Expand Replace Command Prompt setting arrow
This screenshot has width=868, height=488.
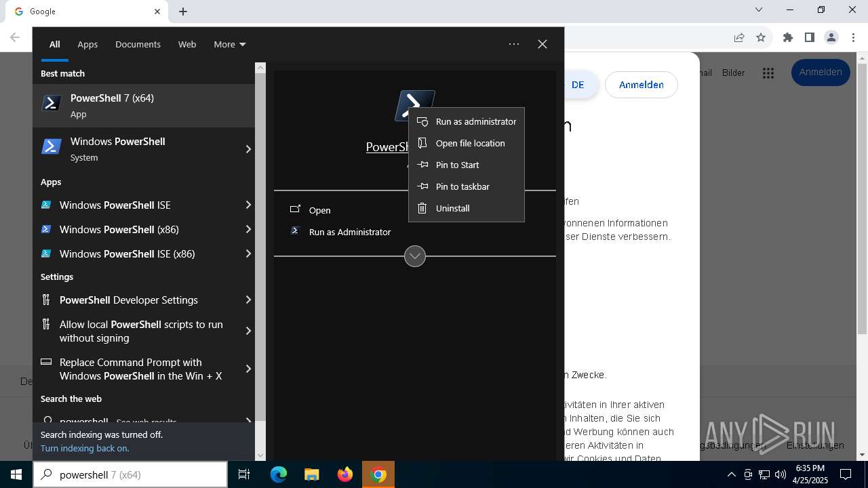[x=248, y=369]
